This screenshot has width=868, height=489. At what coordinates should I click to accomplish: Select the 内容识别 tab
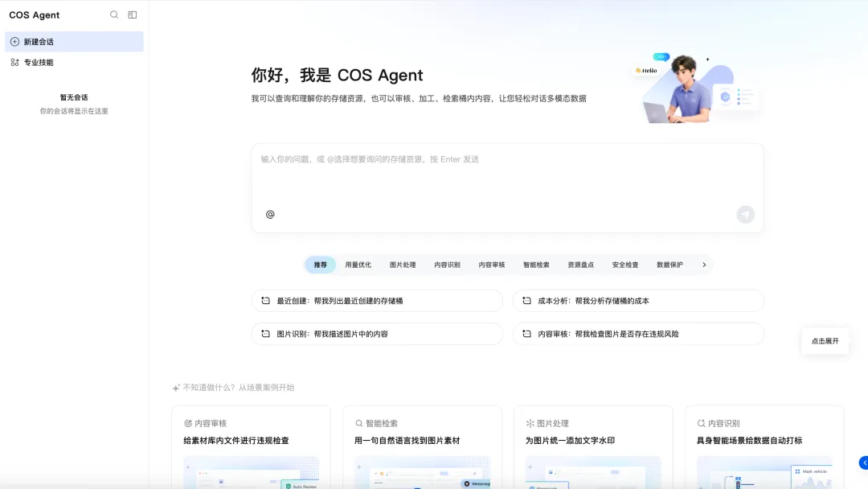(x=447, y=265)
